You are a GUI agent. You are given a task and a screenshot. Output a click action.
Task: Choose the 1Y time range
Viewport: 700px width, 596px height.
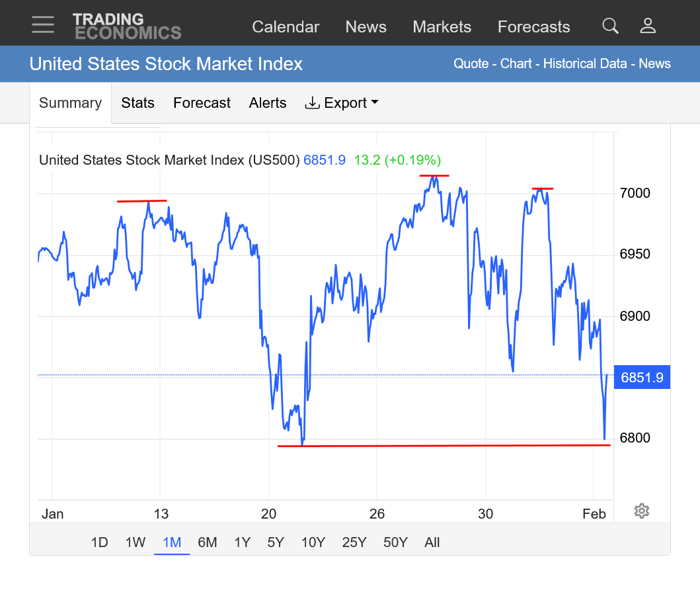(x=242, y=542)
